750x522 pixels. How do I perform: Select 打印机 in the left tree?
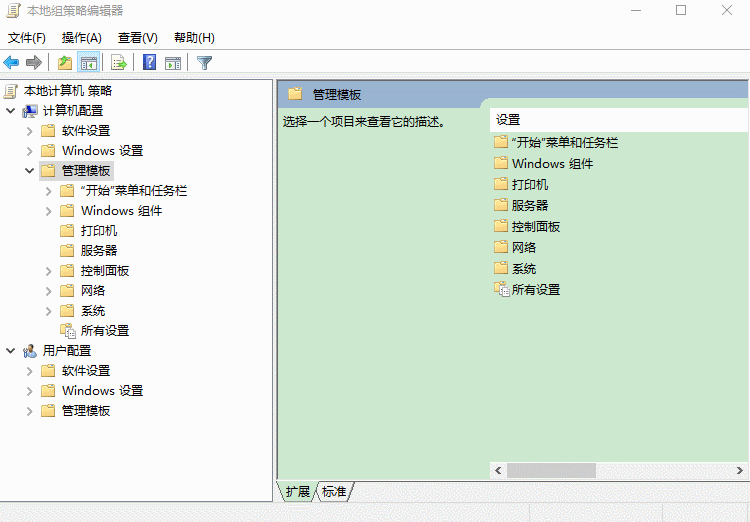[x=99, y=231]
